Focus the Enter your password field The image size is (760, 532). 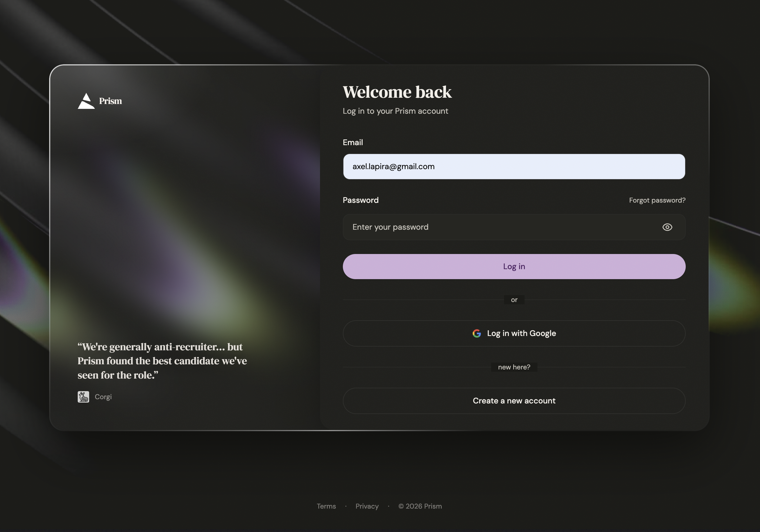click(x=514, y=227)
